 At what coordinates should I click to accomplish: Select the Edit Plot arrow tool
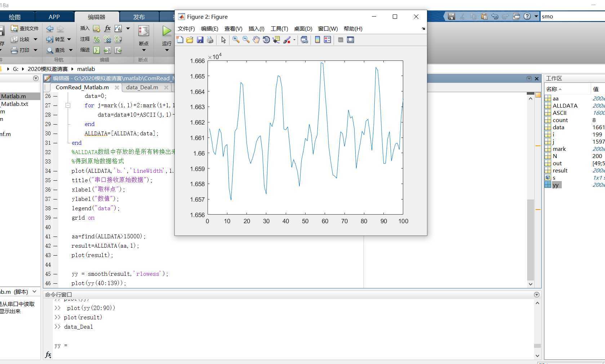point(223,40)
